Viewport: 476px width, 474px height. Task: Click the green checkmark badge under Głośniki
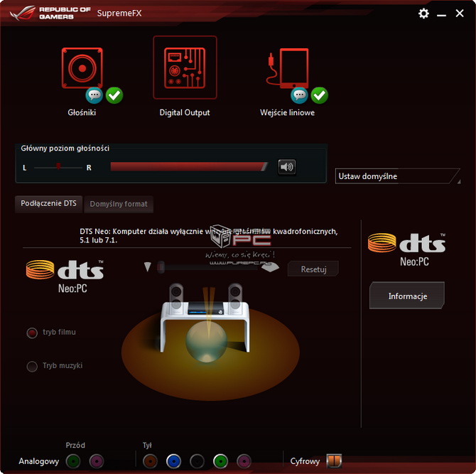[114, 95]
